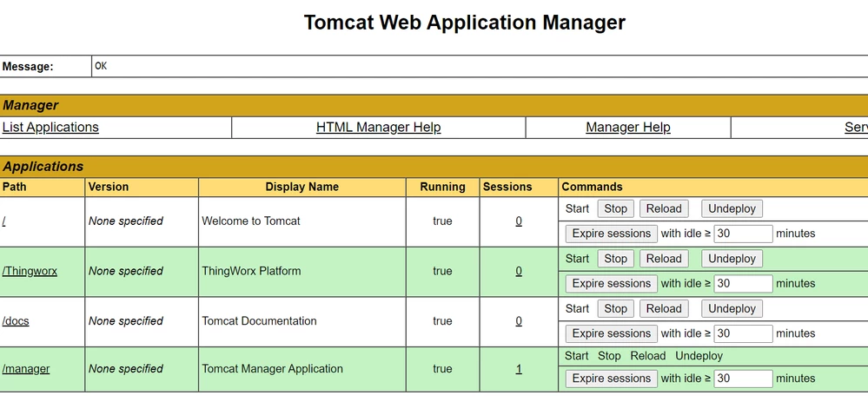The image size is (868, 402).
Task: Expire sessions for Tomcat Documentation
Action: pos(611,333)
